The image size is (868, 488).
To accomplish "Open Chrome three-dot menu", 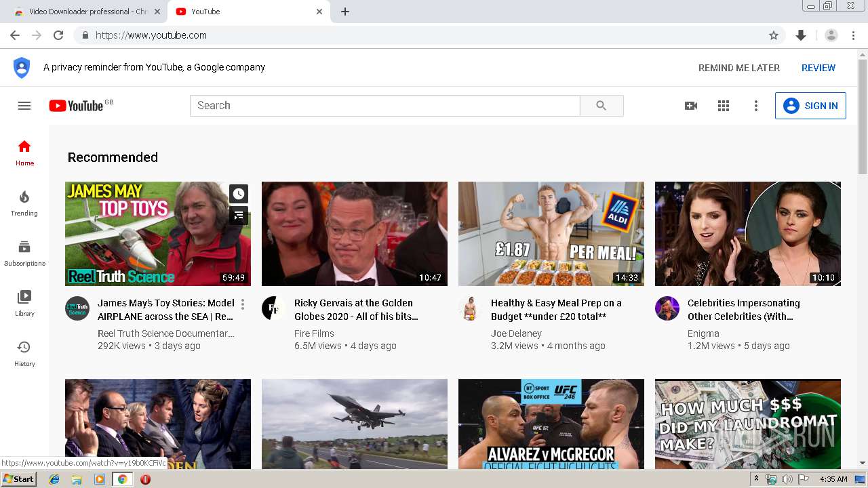I will pyautogui.click(x=854, y=35).
